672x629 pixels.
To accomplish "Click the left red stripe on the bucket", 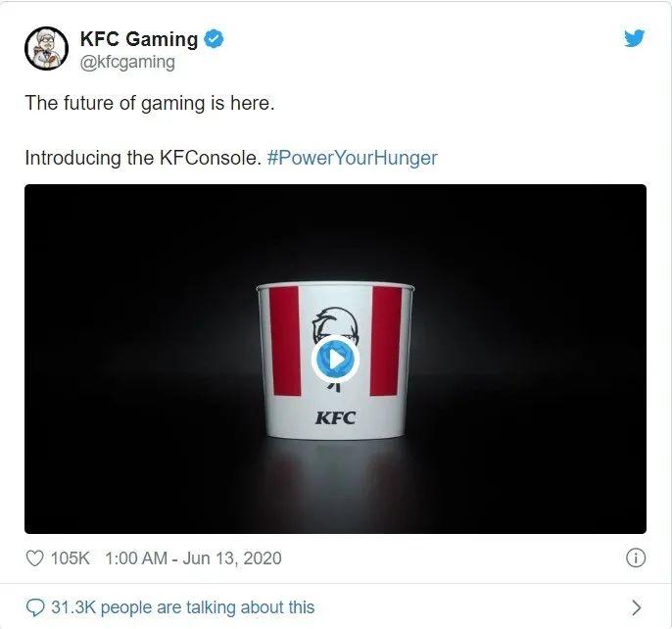I will [285, 341].
